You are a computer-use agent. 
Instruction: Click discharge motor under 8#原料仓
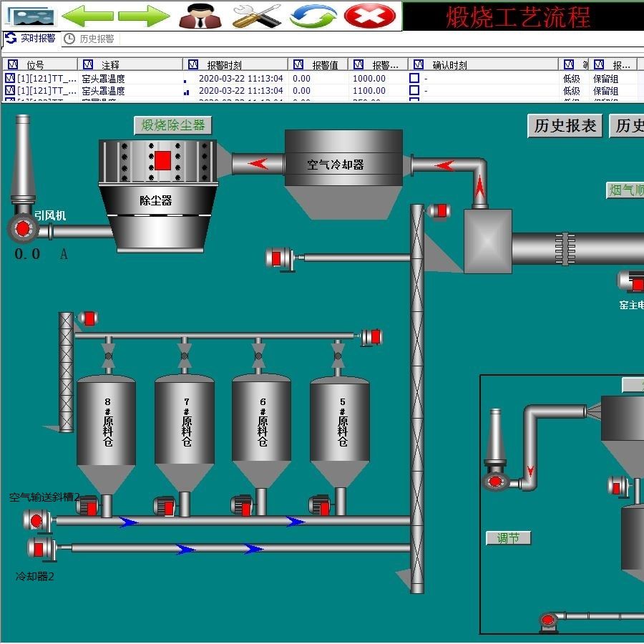87,506
